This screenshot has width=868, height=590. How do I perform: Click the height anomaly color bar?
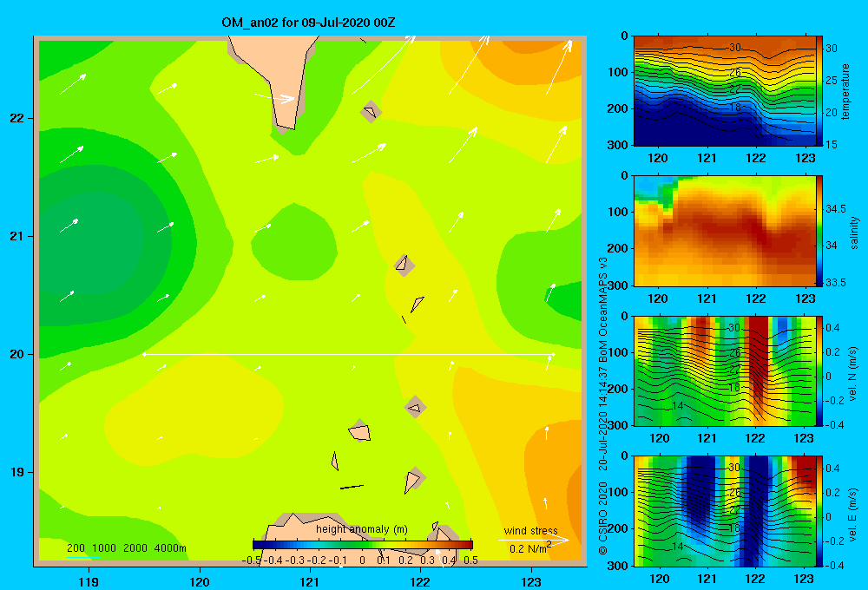coord(363,545)
